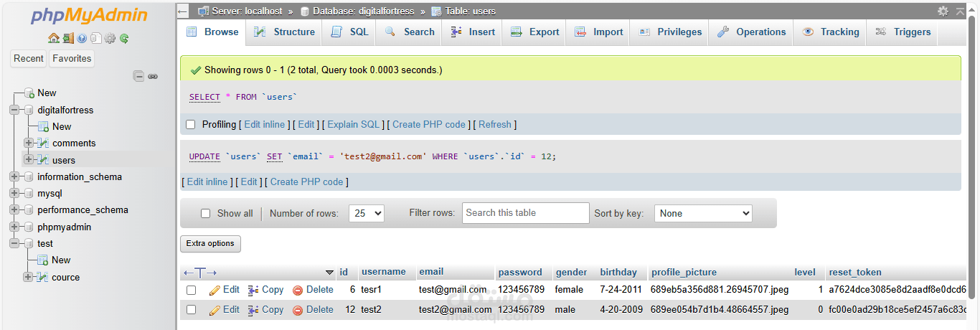The image size is (980, 330).
Task: Click the column options dropdown triangle in table header
Action: 329,273
